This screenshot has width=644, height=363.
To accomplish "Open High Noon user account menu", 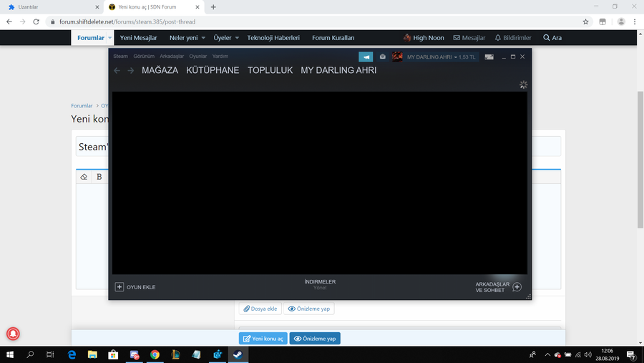I will (x=424, y=38).
